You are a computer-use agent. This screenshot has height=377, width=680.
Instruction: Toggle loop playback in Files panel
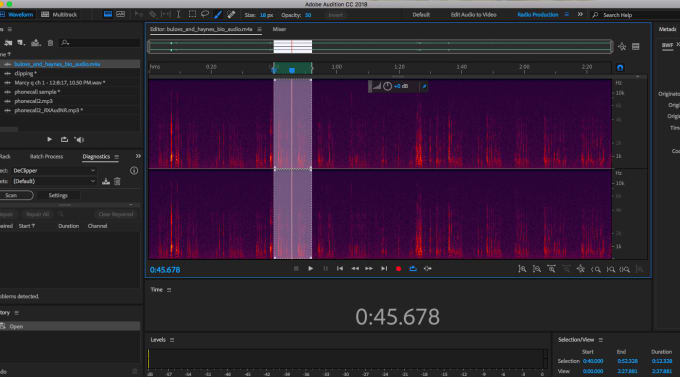(64, 140)
